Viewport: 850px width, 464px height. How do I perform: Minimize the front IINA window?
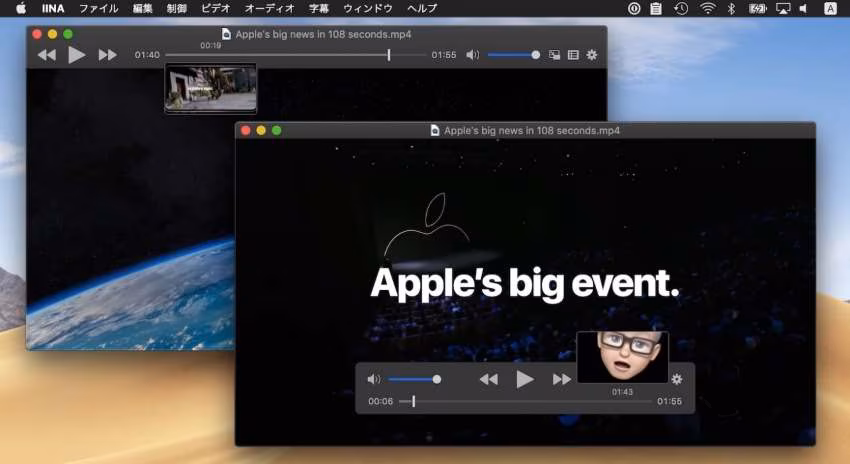pyautogui.click(x=261, y=130)
